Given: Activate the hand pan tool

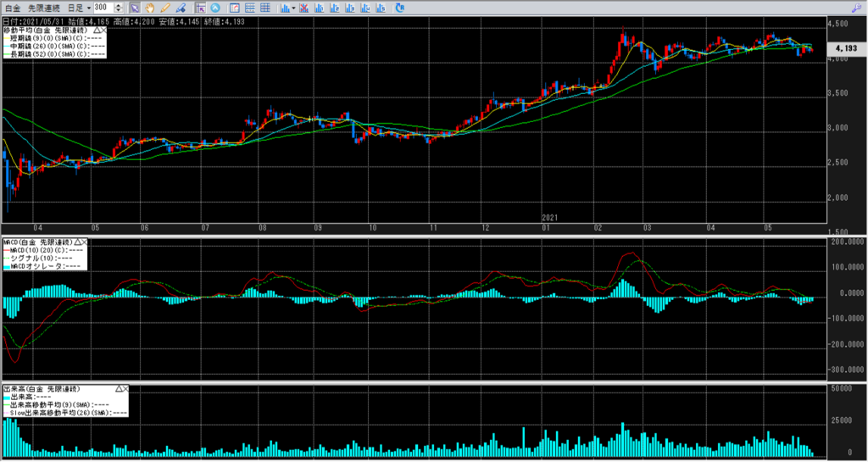Looking at the screenshot, I should (150, 8).
